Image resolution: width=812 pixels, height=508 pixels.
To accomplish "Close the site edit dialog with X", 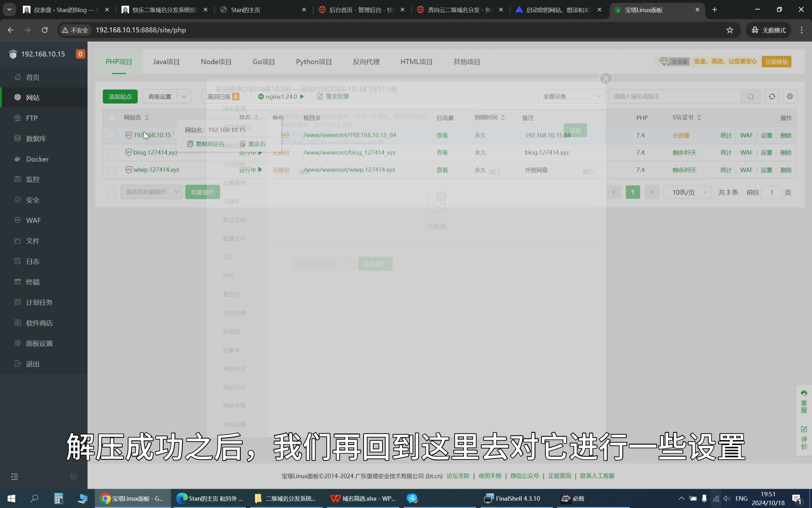I will (606, 78).
